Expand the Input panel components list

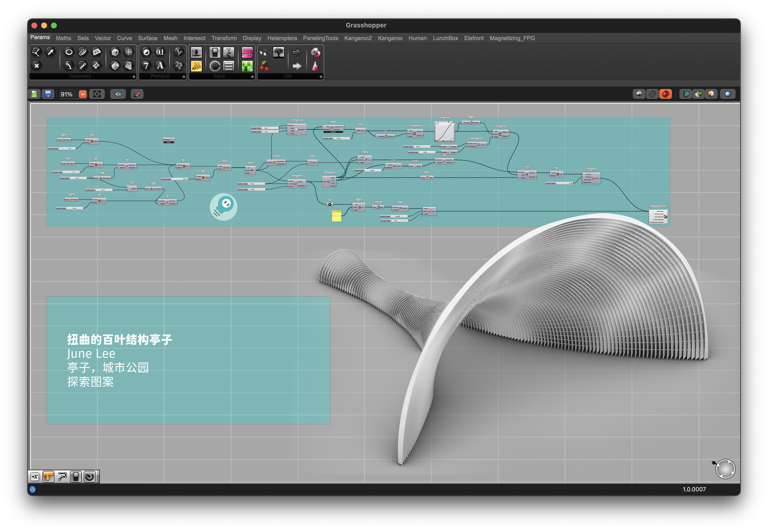click(252, 77)
